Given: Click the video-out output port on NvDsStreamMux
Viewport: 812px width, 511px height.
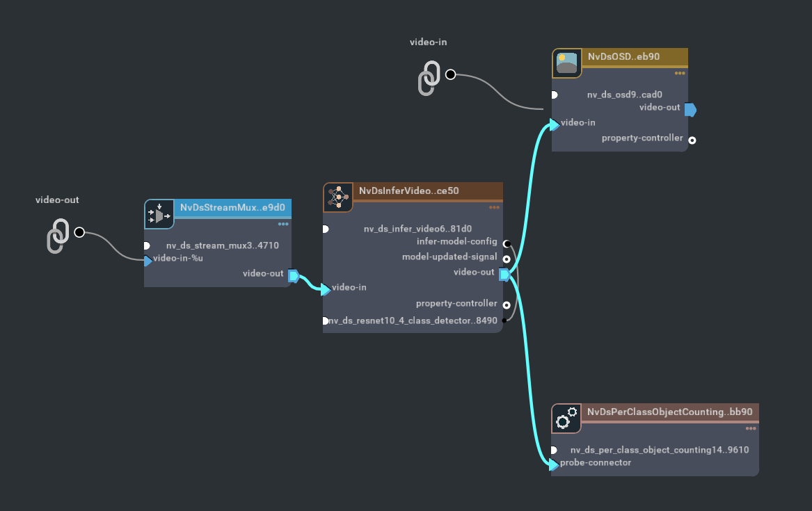Looking at the screenshot, I should (x=292, y=274).
